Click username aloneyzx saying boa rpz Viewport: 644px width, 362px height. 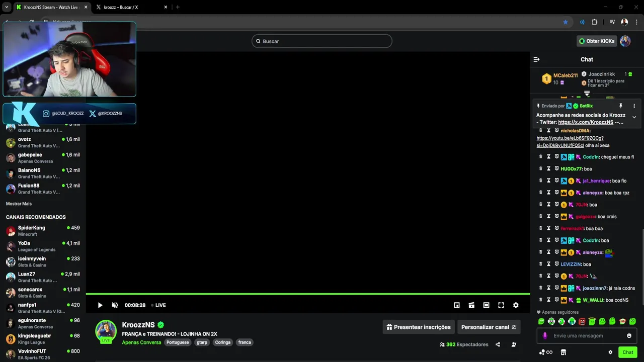tap(593, 193)
